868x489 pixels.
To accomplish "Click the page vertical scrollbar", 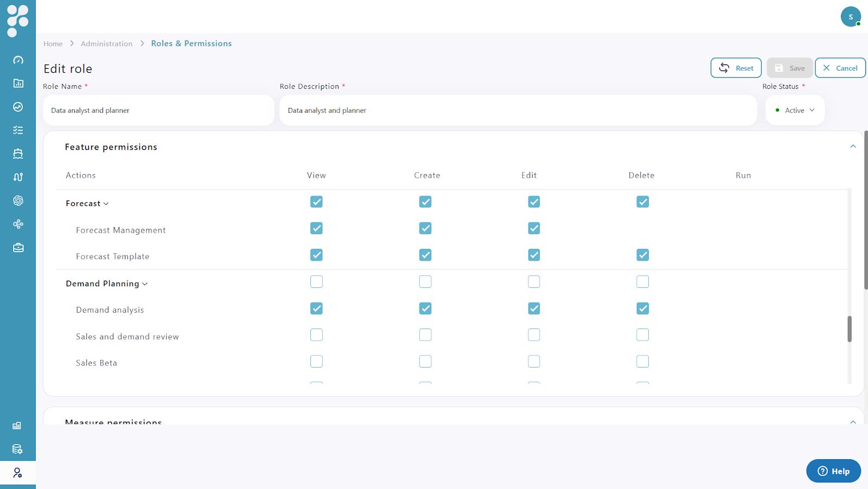I will 866,210.
